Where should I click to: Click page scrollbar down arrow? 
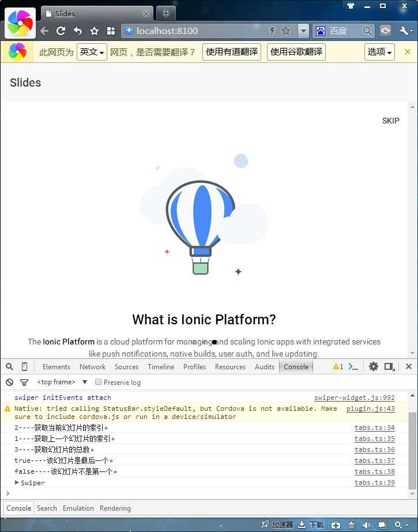click(412, 353)
